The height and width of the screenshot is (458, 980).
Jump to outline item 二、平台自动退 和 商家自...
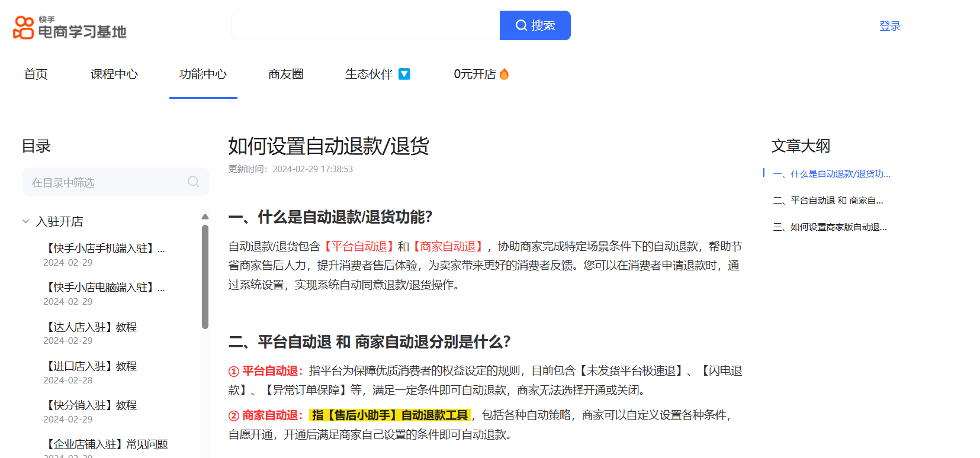(828, 201)
